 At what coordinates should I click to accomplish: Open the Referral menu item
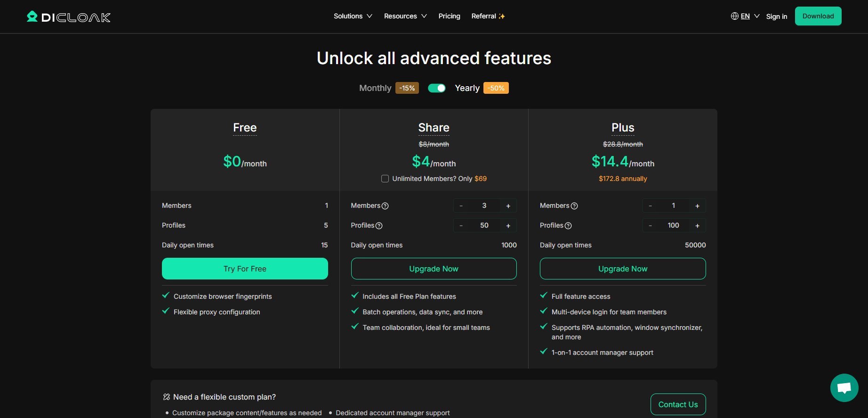pos(488,16)
